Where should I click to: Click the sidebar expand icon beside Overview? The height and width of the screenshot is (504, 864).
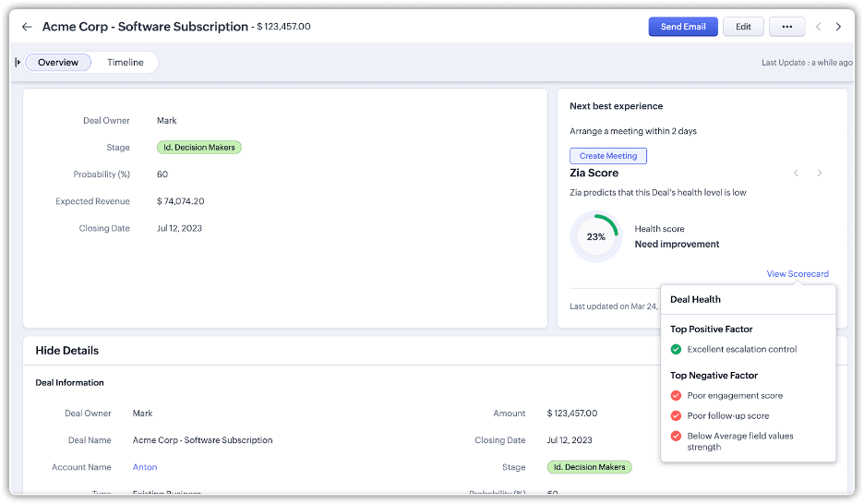(x=18, y=62)
